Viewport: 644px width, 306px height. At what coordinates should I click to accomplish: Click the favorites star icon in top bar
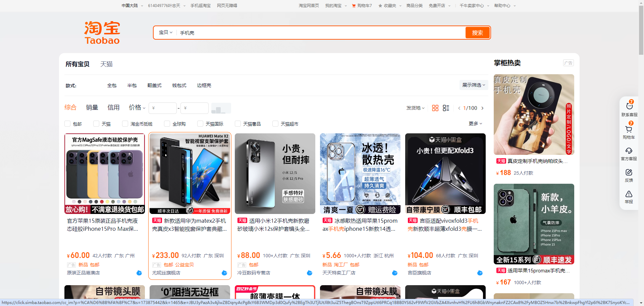pyautogui.click(x=380, y=6)
